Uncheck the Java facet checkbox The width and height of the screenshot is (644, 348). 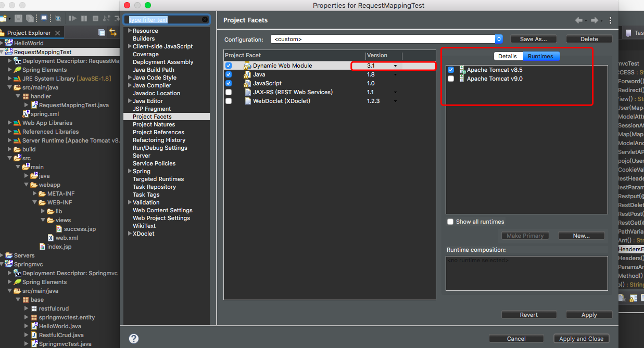(x=229, y=74)
